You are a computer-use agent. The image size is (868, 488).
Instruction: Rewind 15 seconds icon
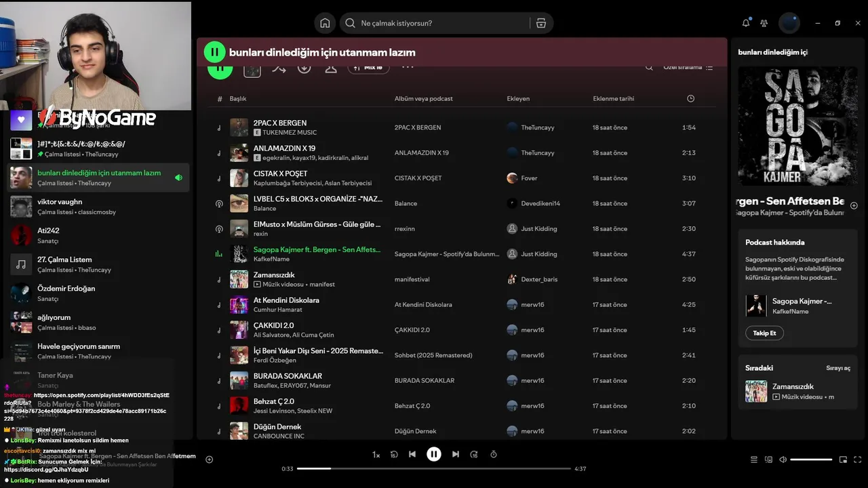coord(394,454)
